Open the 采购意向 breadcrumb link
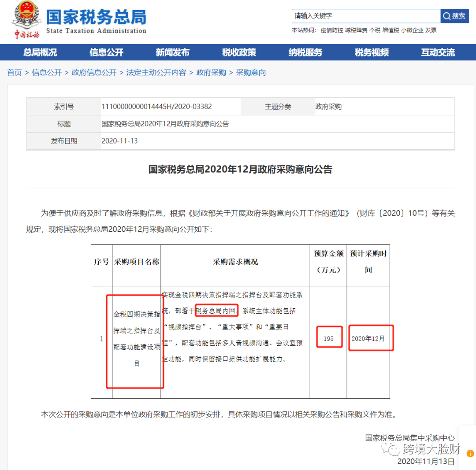The height and width of the screenshot is (470, 476). click(x=252, y=72)
